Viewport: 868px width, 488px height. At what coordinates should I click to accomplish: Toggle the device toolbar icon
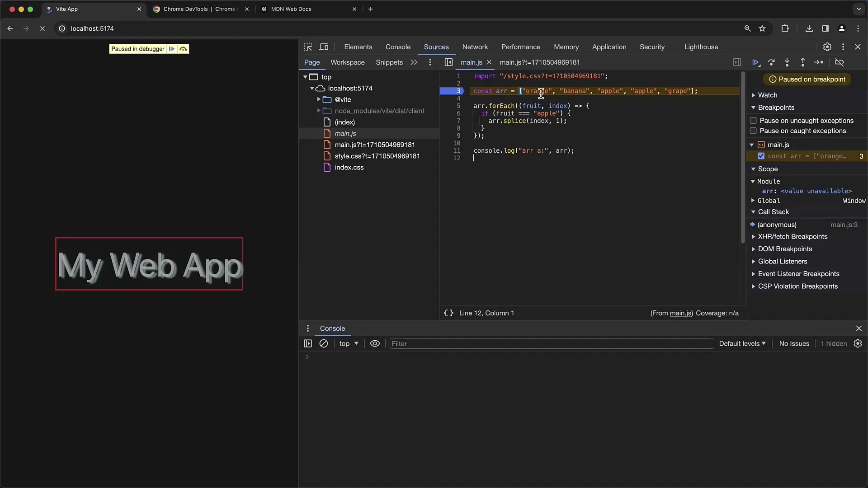click(324, 47)
